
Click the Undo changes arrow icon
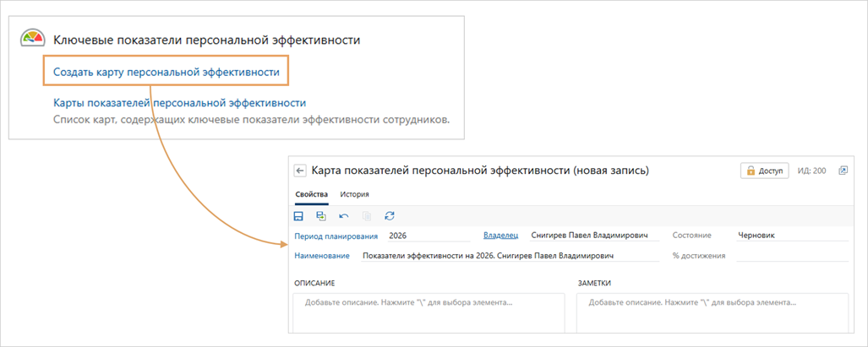pos(343,215)
